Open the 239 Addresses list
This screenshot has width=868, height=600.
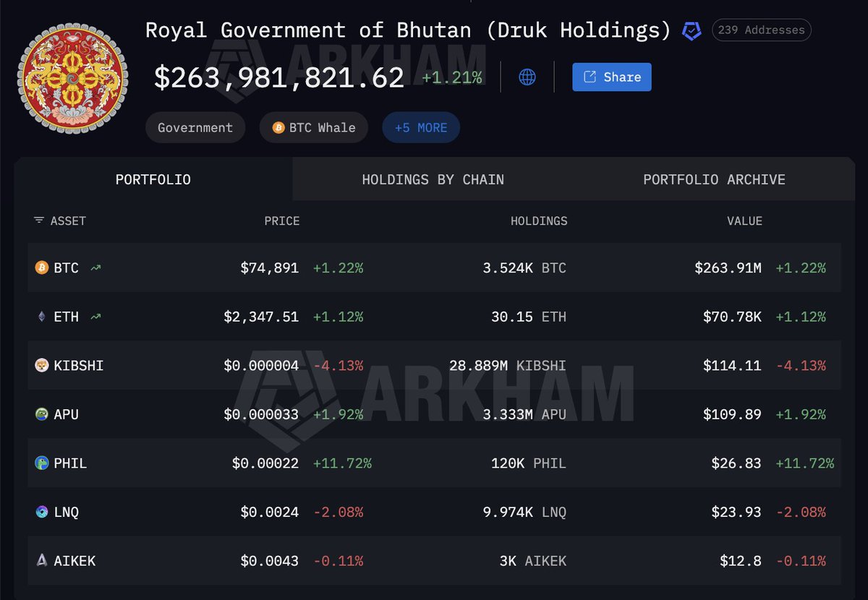click(762, 30)
